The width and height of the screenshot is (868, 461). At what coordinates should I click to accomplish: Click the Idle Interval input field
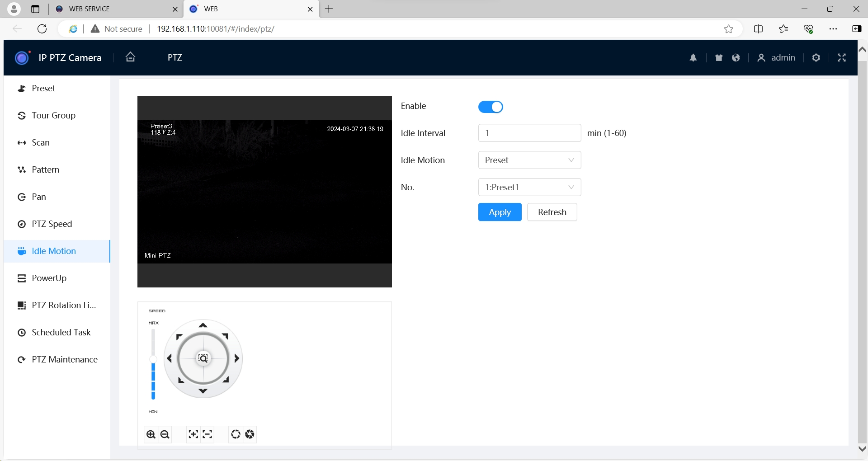point(529,133)
